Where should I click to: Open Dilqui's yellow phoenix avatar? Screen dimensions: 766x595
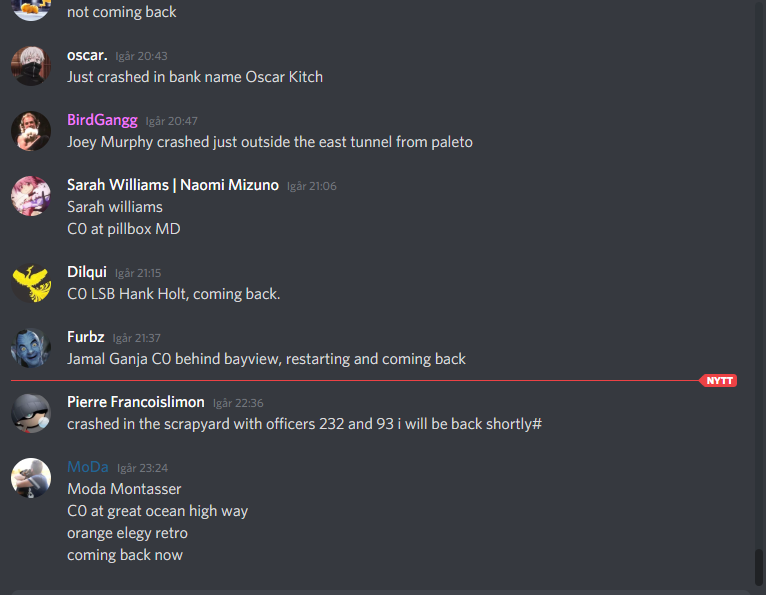[31, 283]
